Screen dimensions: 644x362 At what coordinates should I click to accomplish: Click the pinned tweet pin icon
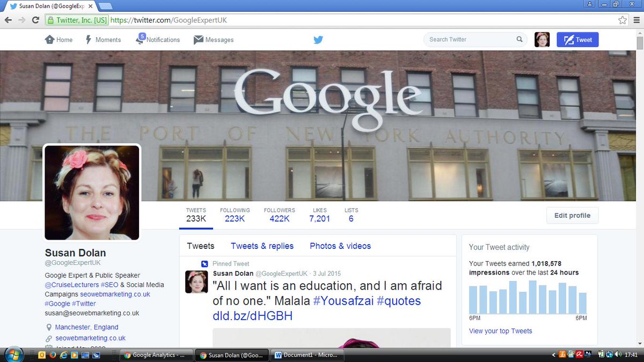[204, 264]
